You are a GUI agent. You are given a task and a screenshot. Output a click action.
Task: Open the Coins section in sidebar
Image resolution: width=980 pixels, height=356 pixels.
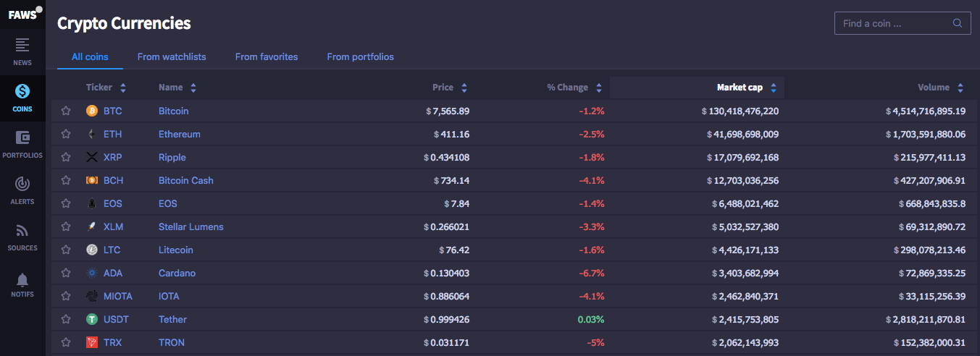click(22, 98)
